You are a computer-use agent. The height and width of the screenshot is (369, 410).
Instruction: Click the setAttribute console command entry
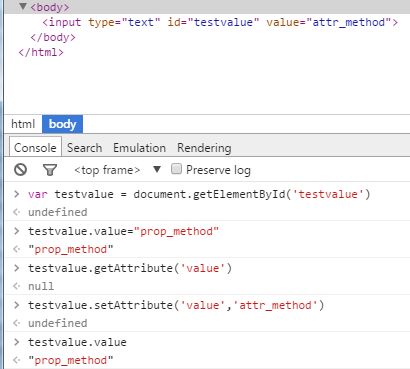pos(176,305)
